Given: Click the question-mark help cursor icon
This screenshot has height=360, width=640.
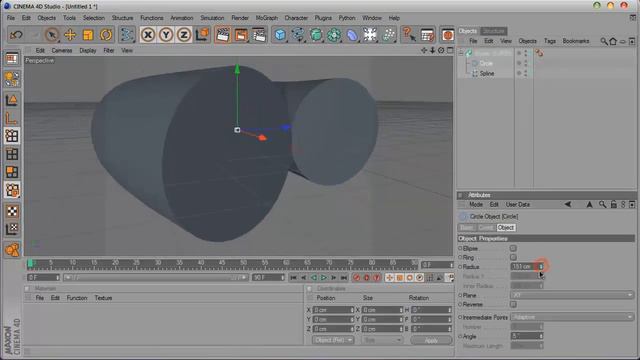Looking at the screenshot, I should pyautogui.click(x=409, y=35).
